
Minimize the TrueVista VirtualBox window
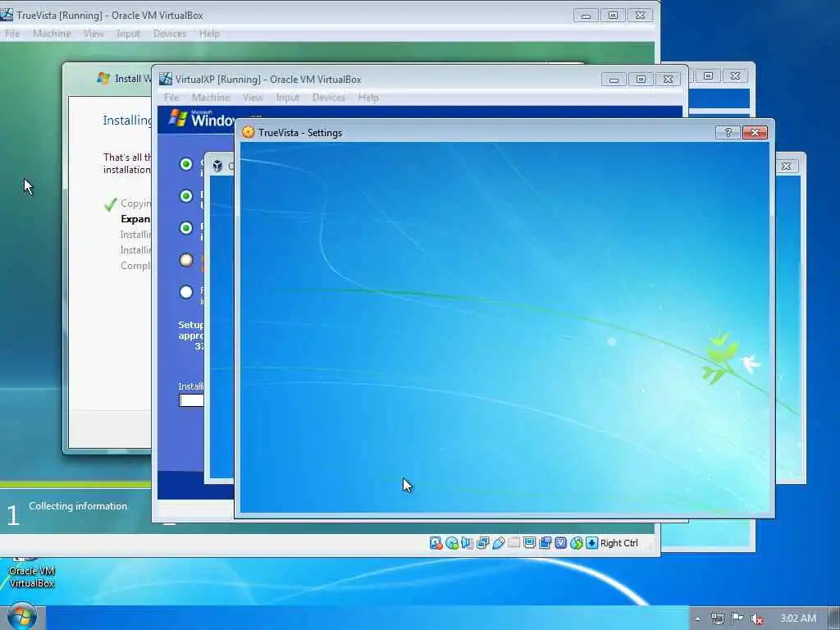click(586, 16)
